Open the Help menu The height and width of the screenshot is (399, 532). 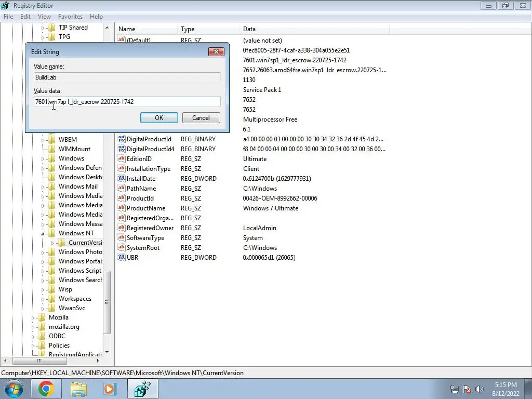point(96,16)
